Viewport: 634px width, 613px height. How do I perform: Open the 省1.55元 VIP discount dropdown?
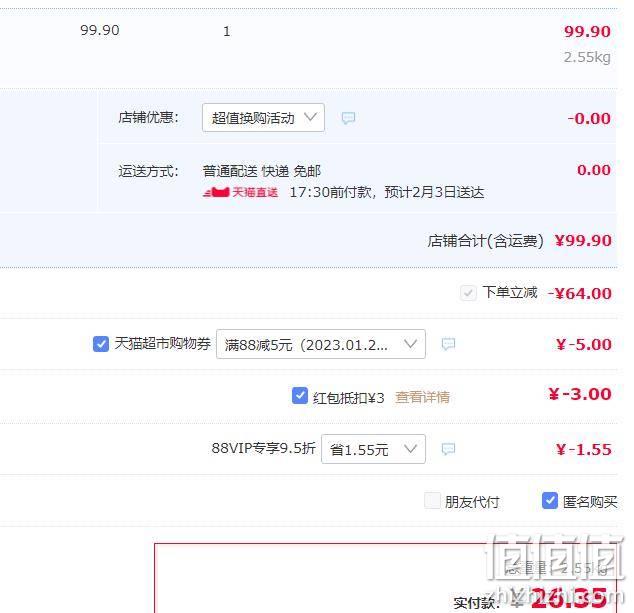(373, 449)
